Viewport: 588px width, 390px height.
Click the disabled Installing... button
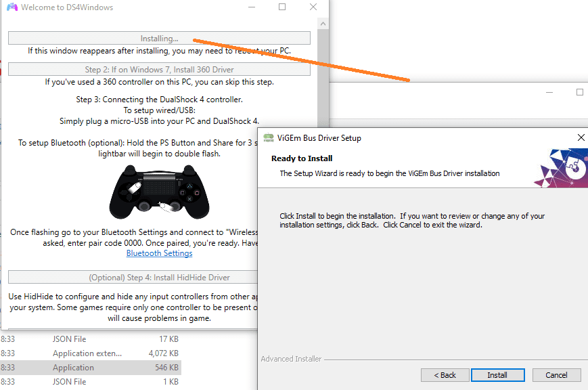tap(160, 39)
